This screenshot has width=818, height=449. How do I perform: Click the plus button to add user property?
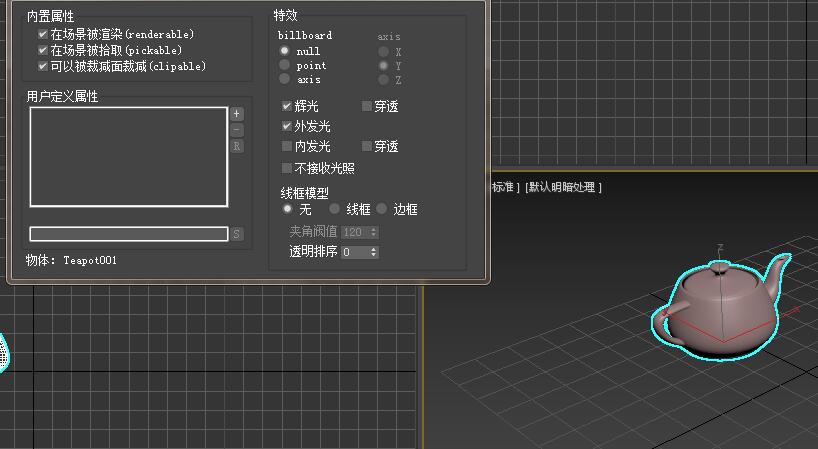(x=237, y=114)
